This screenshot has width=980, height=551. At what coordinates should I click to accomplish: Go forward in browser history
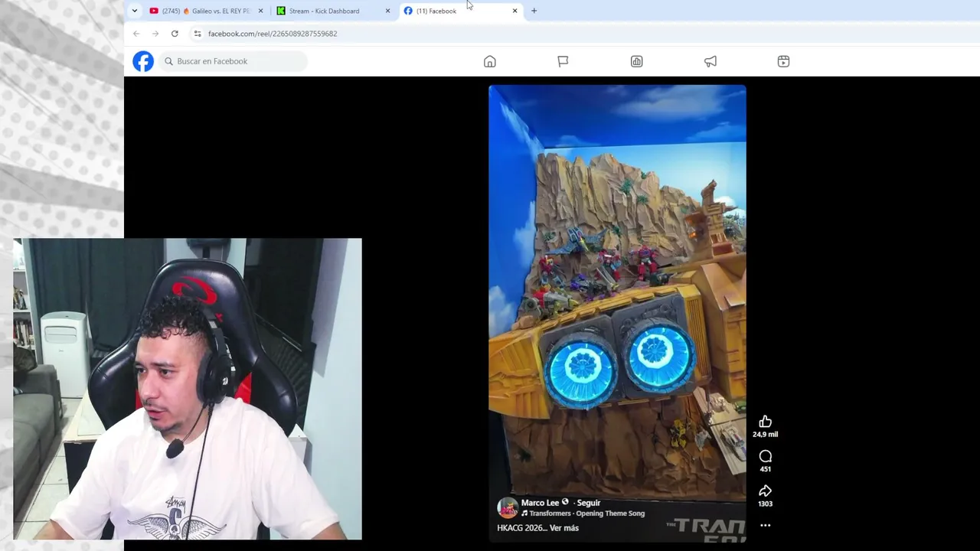(x=155, y=34)
